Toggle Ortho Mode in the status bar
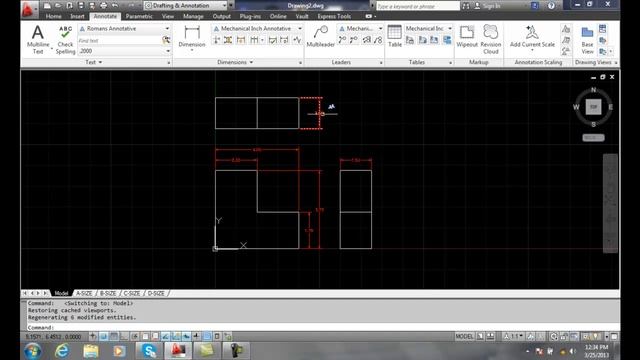Viewport: 640px width, 360px height. (124, 336)
